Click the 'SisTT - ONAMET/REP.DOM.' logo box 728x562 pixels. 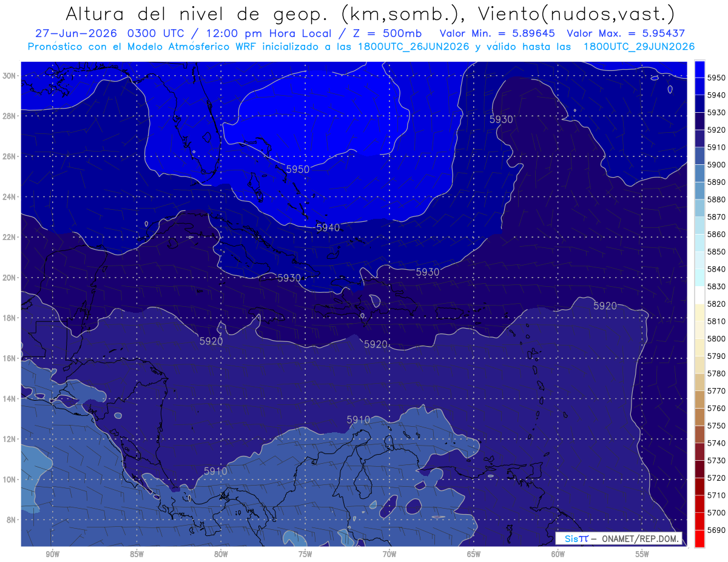click(619, 538)
